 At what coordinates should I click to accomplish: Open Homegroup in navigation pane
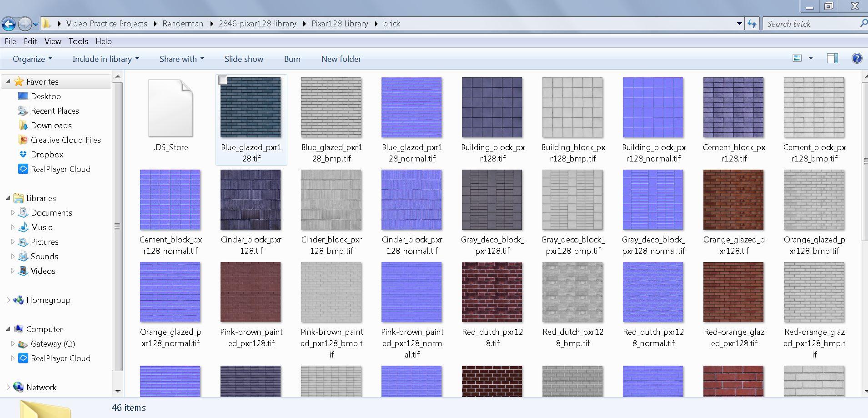[x=48, y=300]
